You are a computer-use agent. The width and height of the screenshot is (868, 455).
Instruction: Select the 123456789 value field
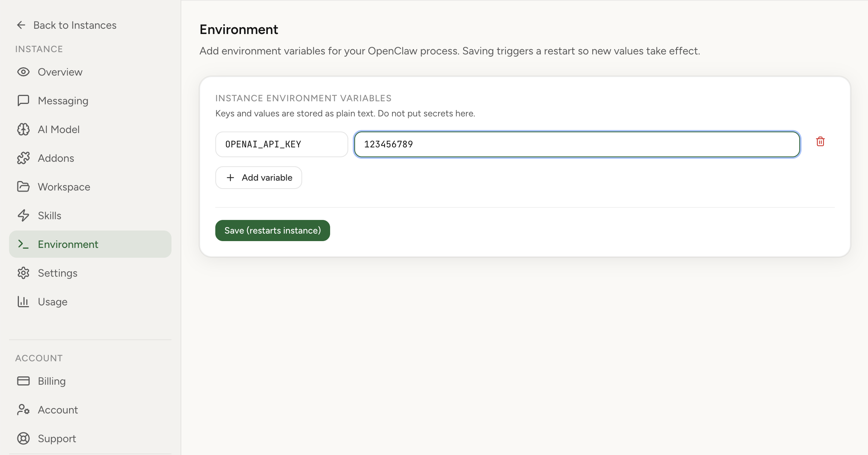click(x=576, y=144)
